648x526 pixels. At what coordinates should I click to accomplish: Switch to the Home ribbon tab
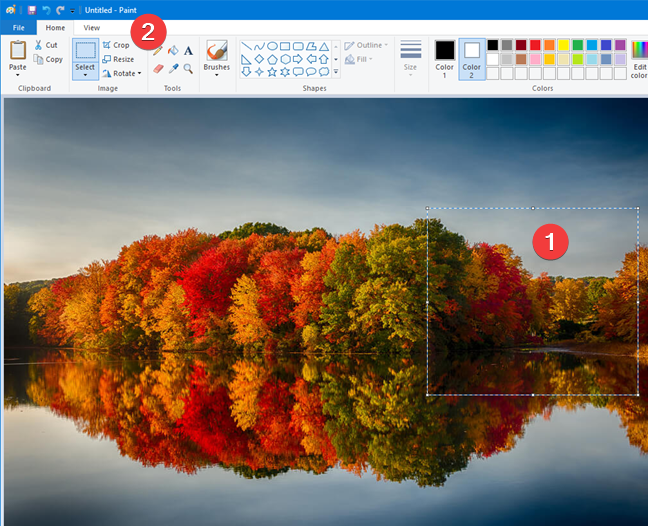[55, 28]
